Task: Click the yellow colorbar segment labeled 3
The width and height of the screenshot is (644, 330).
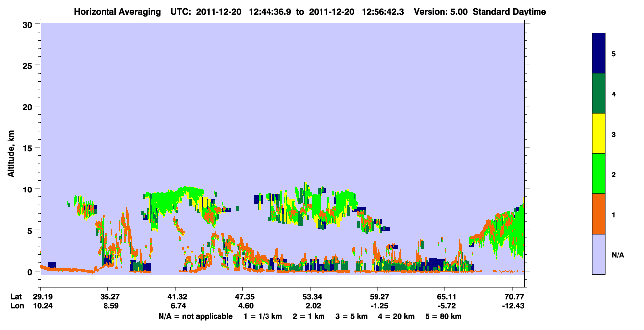Action: tap(599, 134)
